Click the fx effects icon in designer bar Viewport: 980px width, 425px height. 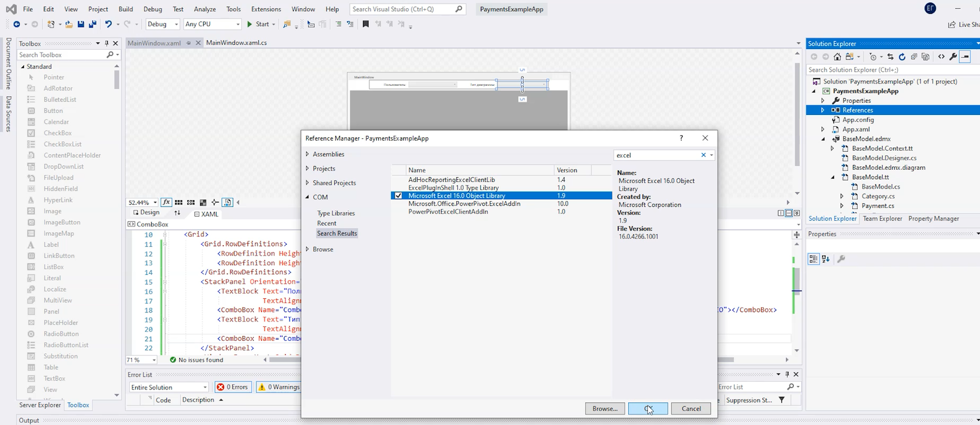166,203
